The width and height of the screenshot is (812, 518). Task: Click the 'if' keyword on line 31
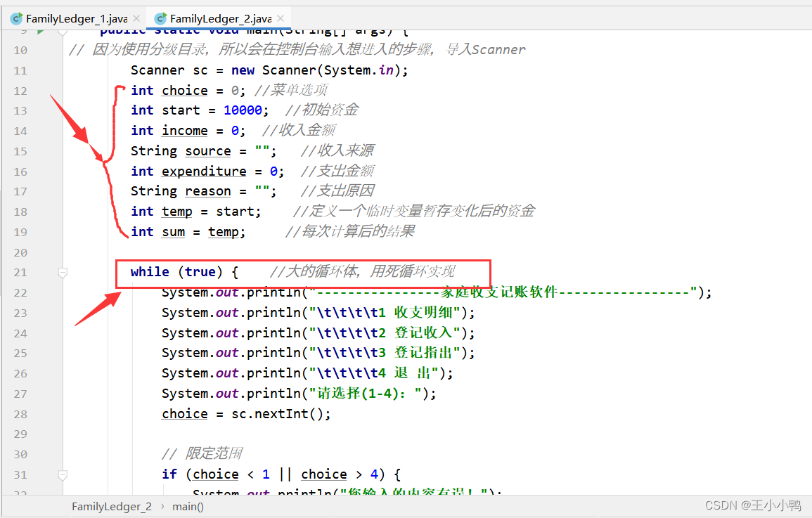[x=169, y=474]
